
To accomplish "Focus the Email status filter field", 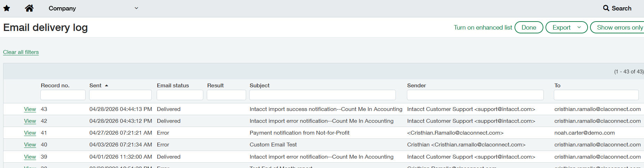I will [x=180, y=95].
